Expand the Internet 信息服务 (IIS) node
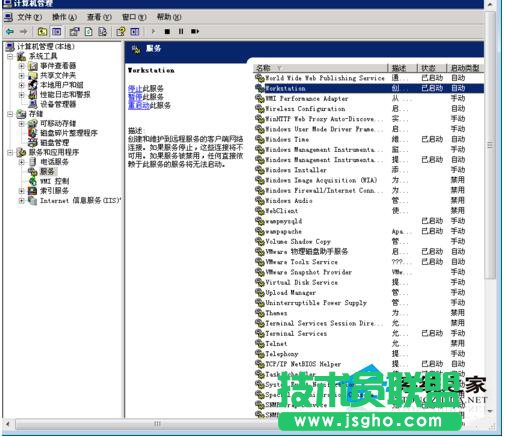The height and width of the screenshot is (437, 505). [x=22, y=201]
